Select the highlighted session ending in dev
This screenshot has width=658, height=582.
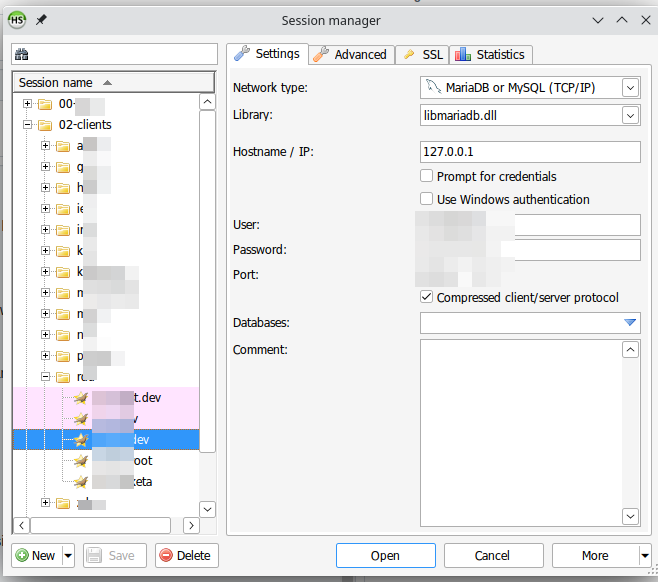pyautogui.click(x=106, y=439)
